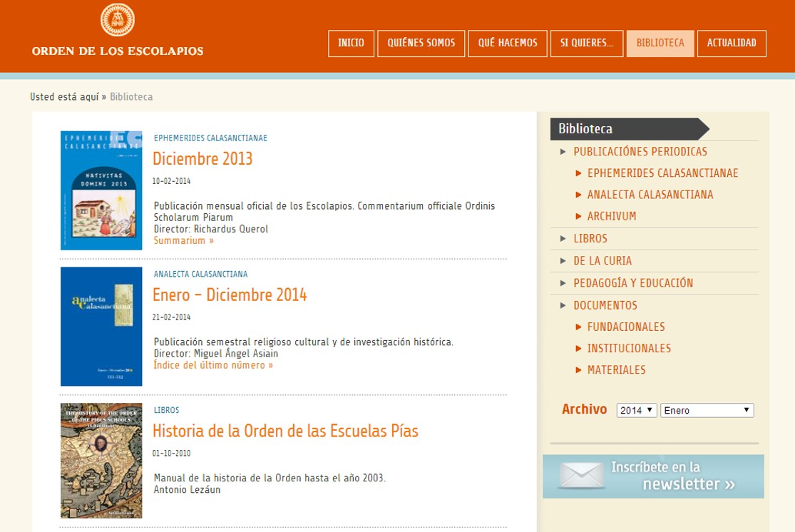This screenshot has width=795, height=532.
Task: Click the Pious Schools history book cover
Action: click(x=101, y=461)
